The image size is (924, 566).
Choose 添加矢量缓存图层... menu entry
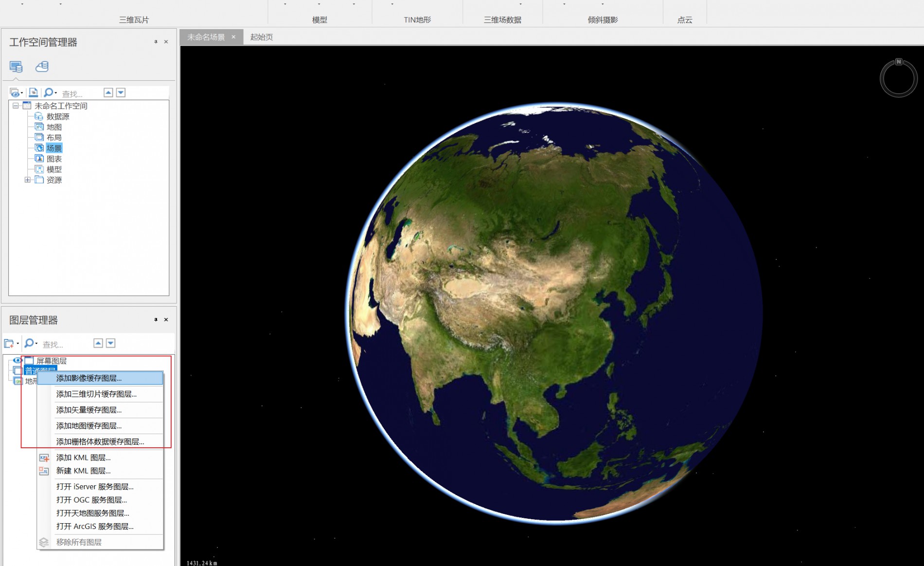click(x=100, y=410)
